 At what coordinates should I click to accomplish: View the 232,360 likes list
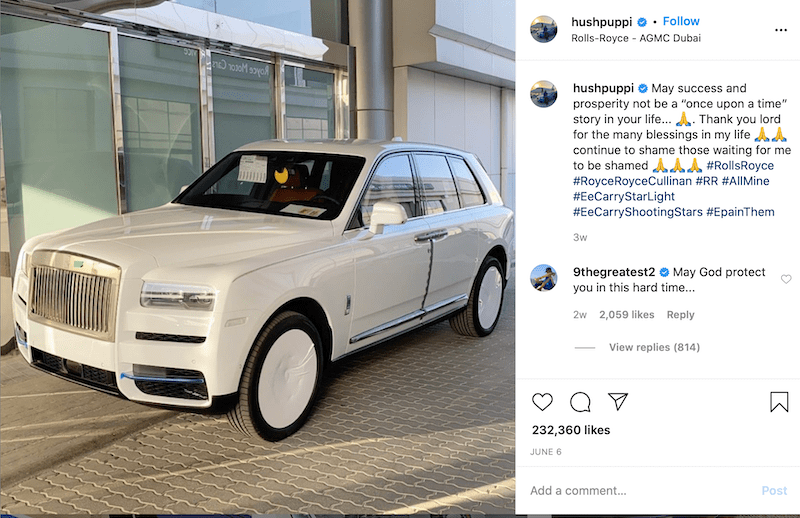pos(571,430)
